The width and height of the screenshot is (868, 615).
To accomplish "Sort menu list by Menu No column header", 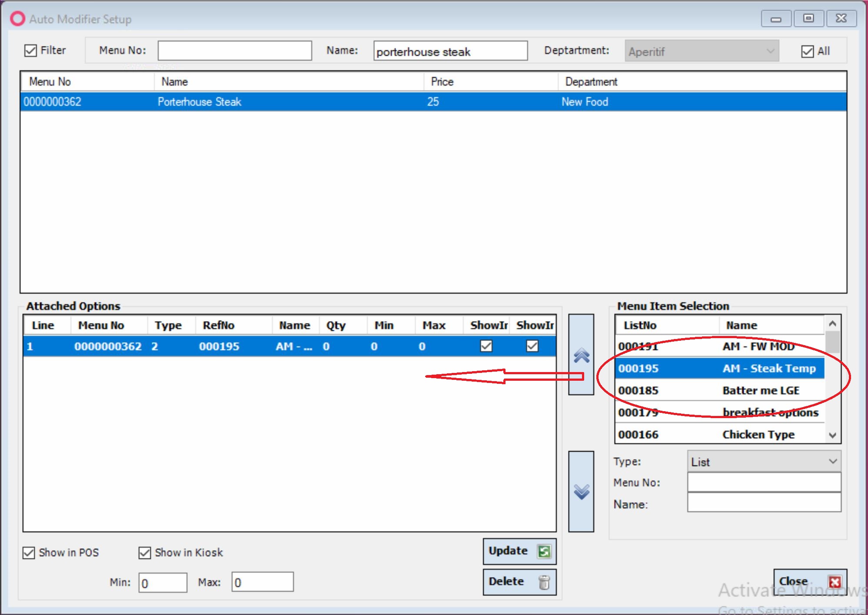I will pos(88,82).
